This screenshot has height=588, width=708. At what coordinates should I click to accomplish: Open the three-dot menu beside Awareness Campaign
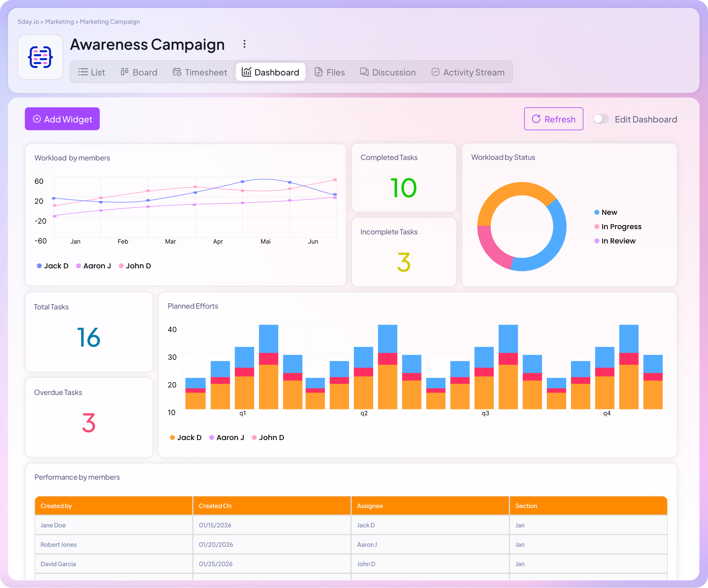coord(245,44)
